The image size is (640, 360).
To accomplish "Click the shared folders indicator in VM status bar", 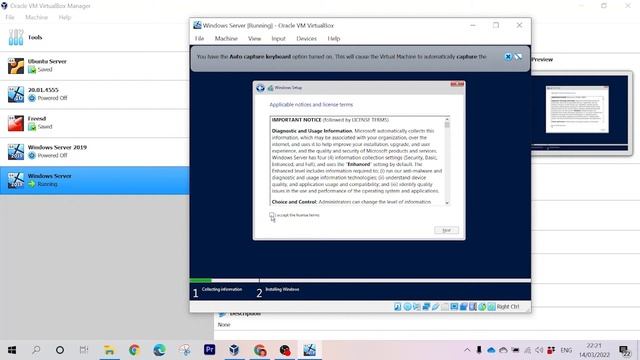I will [x=444, y=307].
